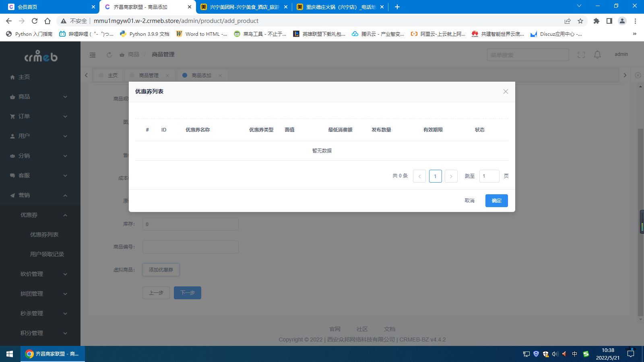The height and width of the screenshot is (362, 644).
Task: Open the Windows notification center
Action: 631,354
